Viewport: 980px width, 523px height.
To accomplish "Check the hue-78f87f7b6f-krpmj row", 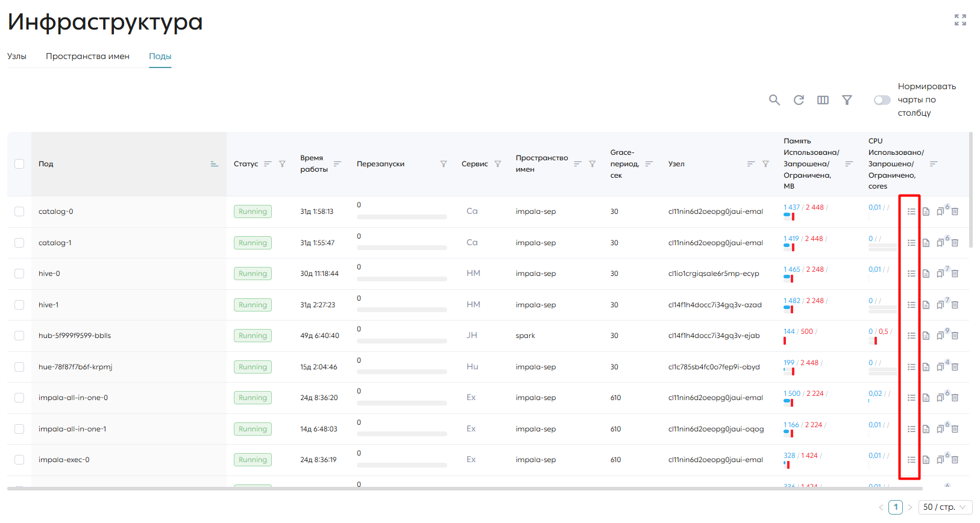I will point(19,367).
